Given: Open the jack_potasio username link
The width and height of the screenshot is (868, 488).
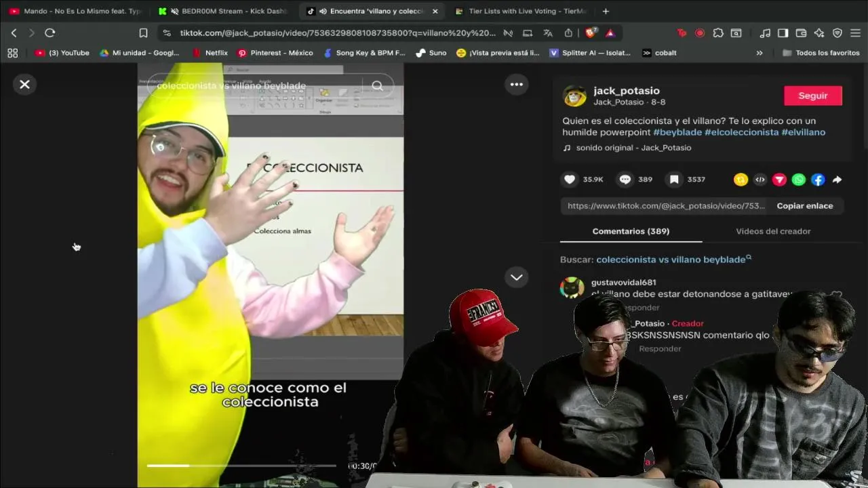Looking at the screenshot, I should 626,90.
